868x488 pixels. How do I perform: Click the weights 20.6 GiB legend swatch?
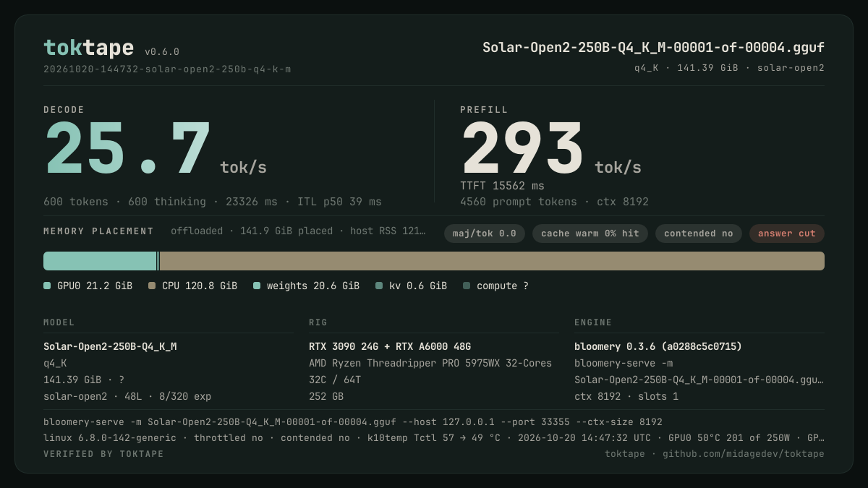257,286
